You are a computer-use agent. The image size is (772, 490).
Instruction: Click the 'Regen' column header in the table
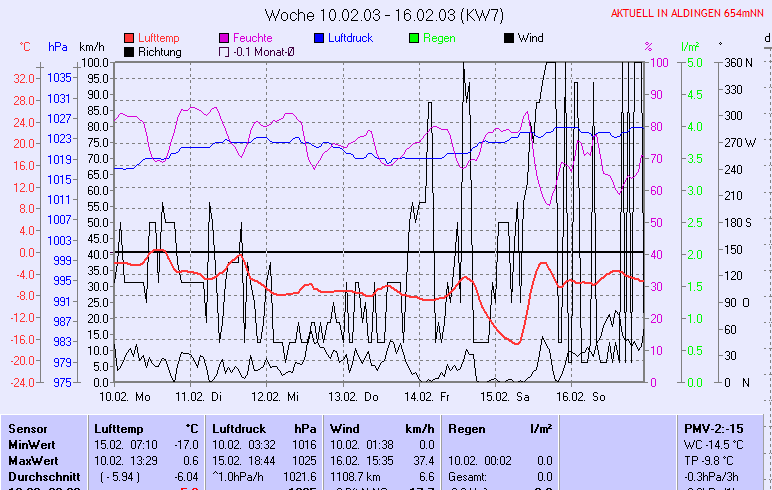coord(466,428)
